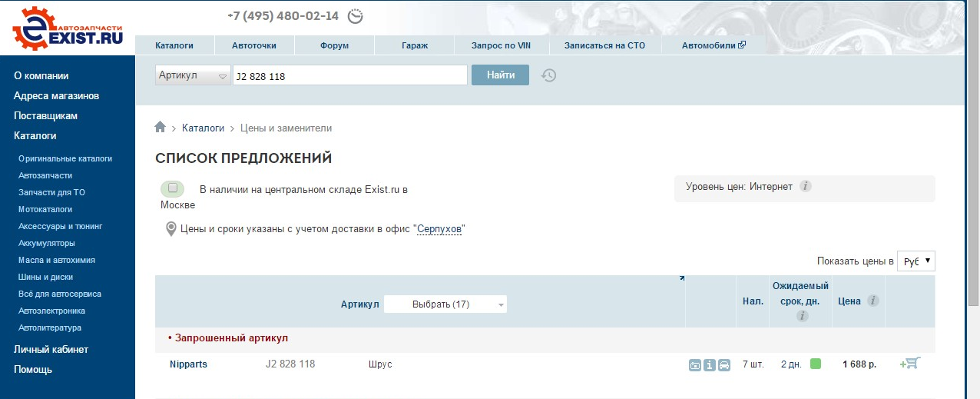Open Масла и автохимия in the sidebar
This screenshot has width=980, height=399.
coord(57,260)
